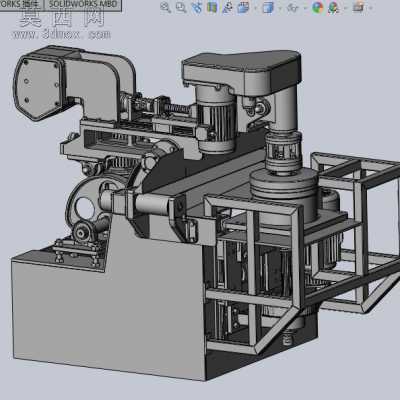Open the Dynamic Annotation Views icon
The width and height of the screenshot is (400, 400).
point(228,7)
